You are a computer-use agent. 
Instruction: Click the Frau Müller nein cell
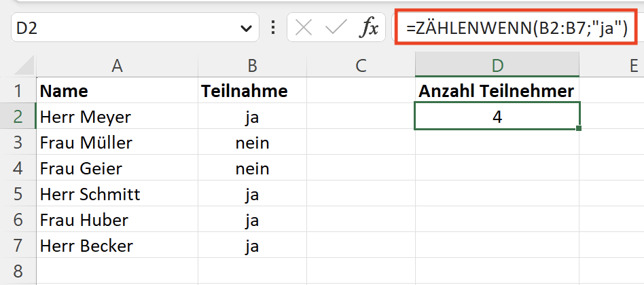(252, 142)
